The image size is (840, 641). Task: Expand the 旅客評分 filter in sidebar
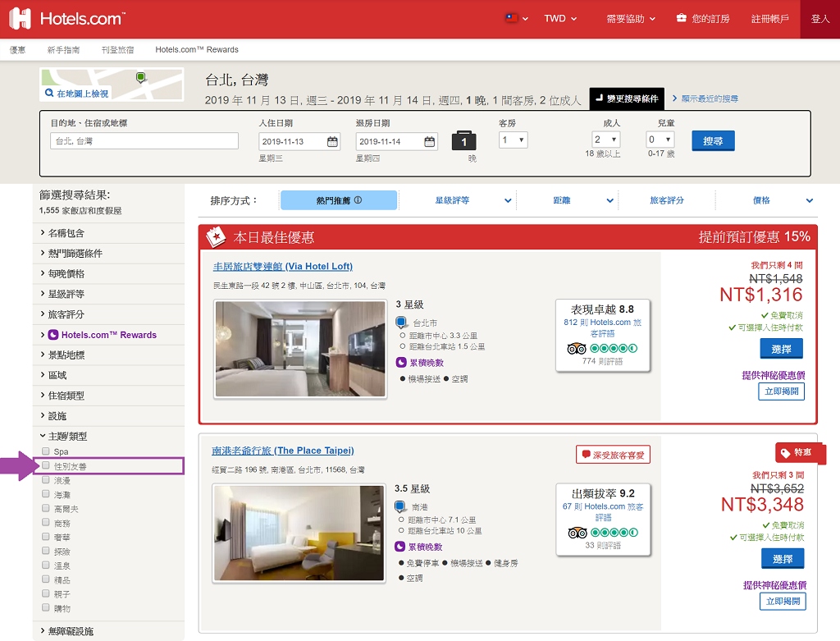tap(109, 314)
